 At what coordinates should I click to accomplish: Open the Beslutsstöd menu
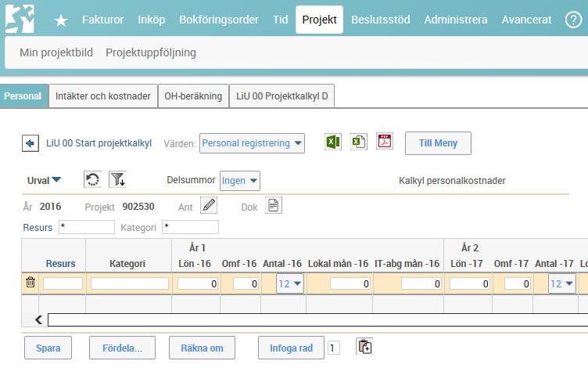coord(380,20)
